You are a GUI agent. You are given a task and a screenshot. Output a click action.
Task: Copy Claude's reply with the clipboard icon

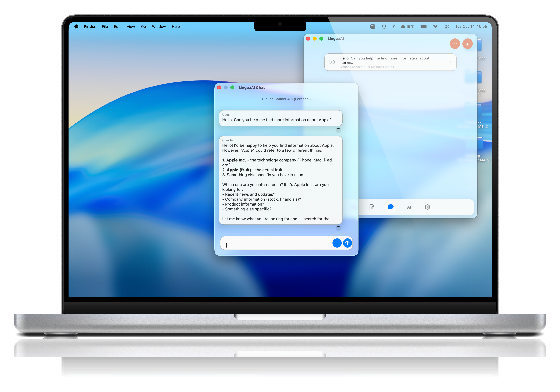[338, 228]
